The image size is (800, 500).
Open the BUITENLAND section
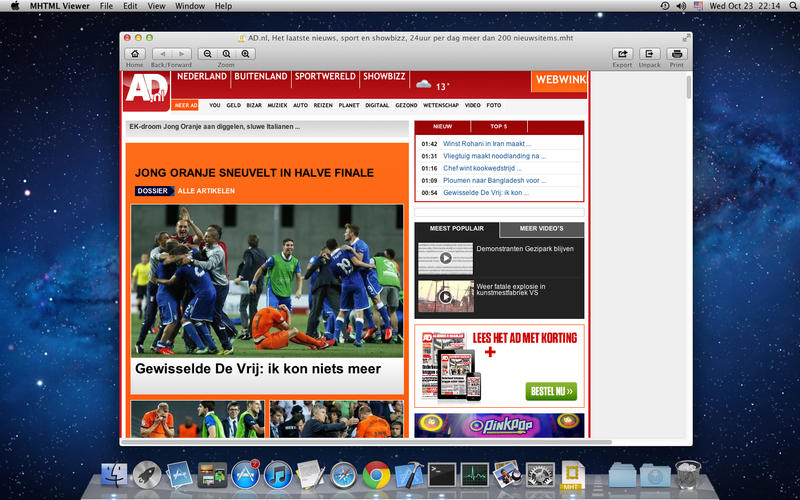[261, 77]
